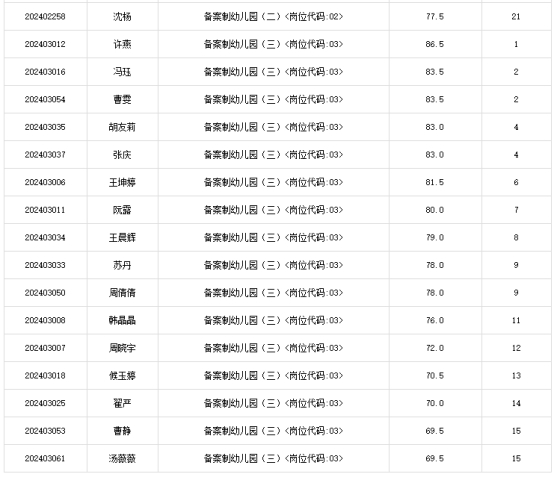The height and width of the screenshot is (478, 554).
Task: Click the name 汤薇薇
Action: [x=122, y=459]
